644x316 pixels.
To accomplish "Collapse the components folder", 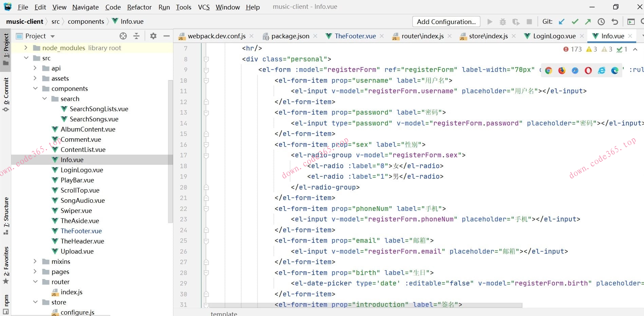I will pyautogui.click(x=35, y=88).
